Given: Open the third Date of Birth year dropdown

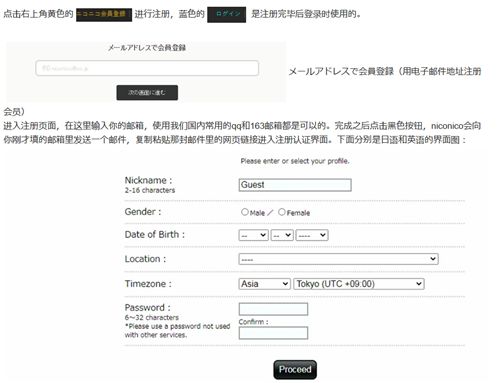Looking at the screenshot, I should coord(312,235).
